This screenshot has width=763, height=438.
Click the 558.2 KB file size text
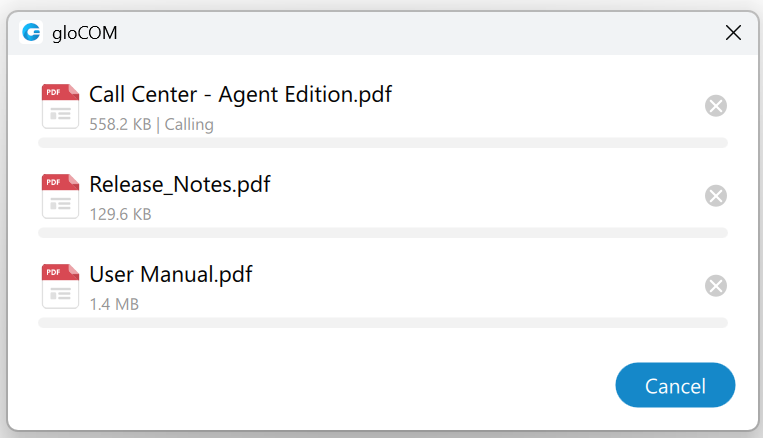coord(120,125)
